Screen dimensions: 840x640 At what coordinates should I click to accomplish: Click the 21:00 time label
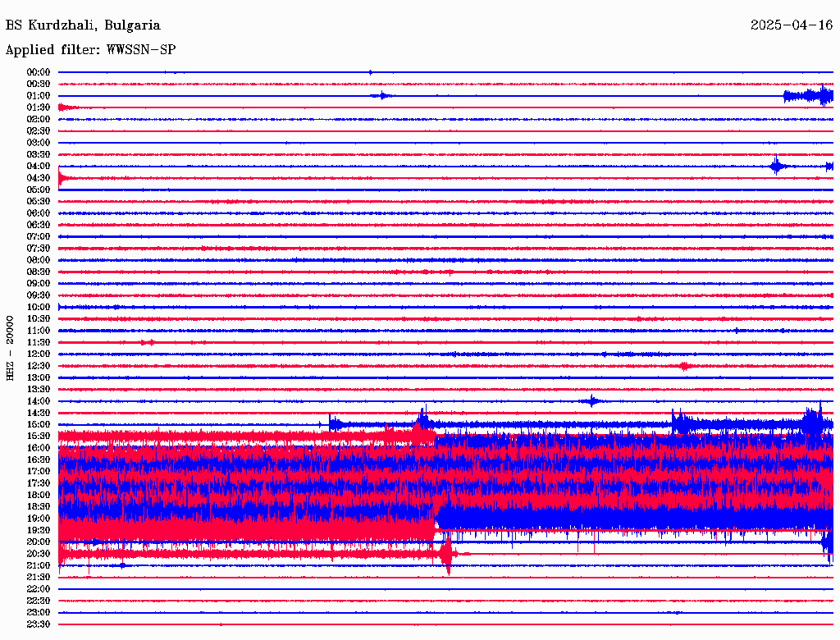point(39,565)
